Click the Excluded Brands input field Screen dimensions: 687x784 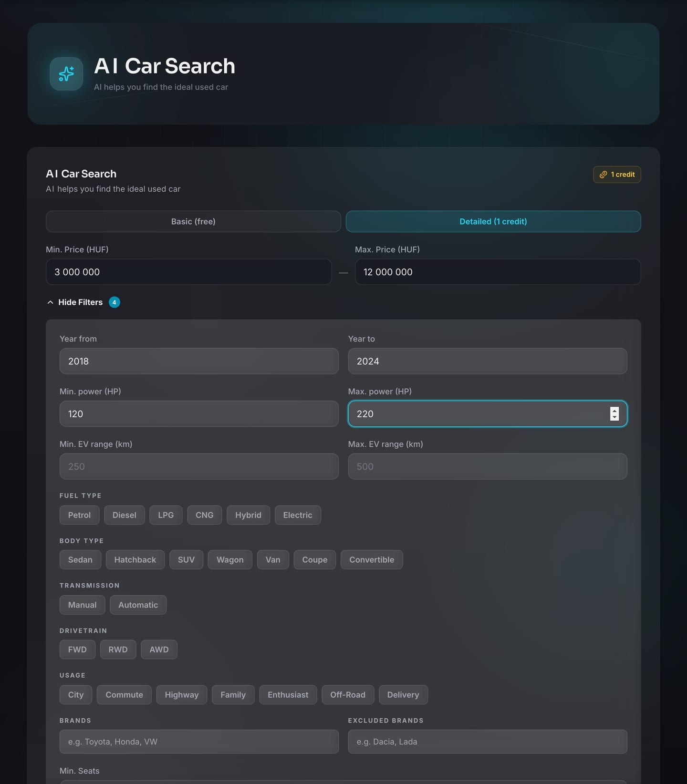click(488, 742)
